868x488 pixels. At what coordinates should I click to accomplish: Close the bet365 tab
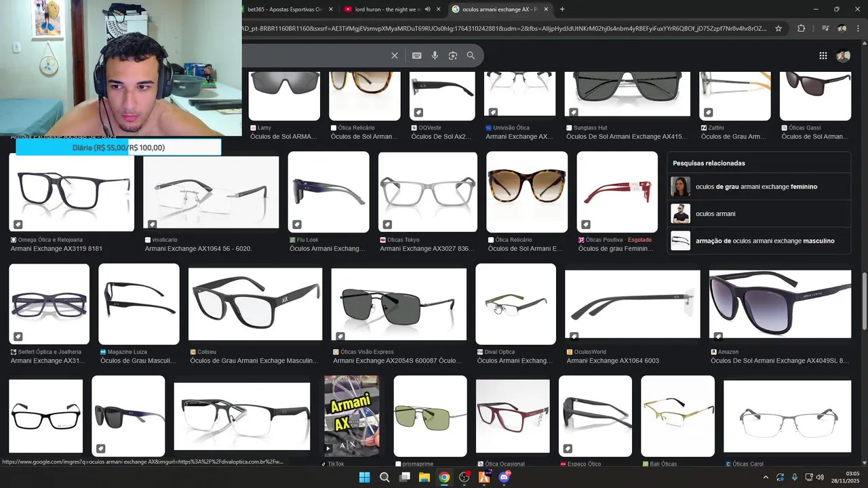tap(331, 9)
